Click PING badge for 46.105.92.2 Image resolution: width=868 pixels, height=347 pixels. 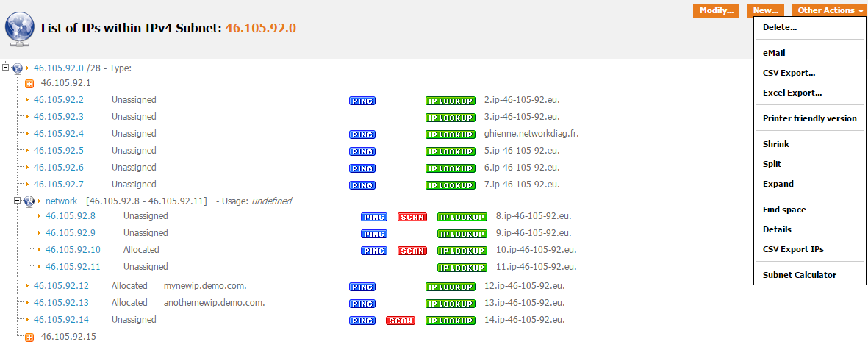click(362, 100)
